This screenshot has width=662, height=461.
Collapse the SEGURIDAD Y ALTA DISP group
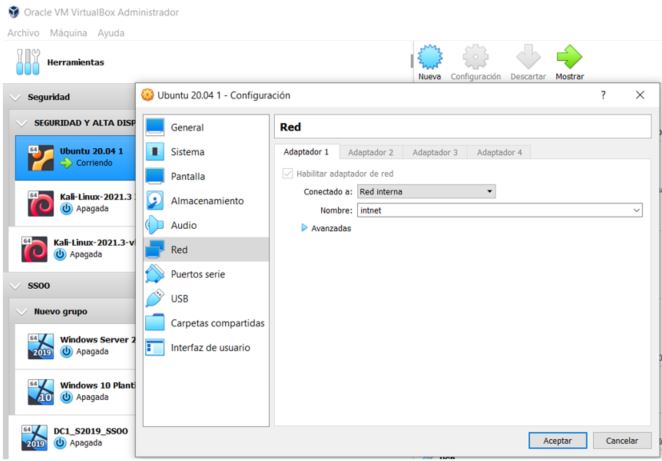coord(22,123)
